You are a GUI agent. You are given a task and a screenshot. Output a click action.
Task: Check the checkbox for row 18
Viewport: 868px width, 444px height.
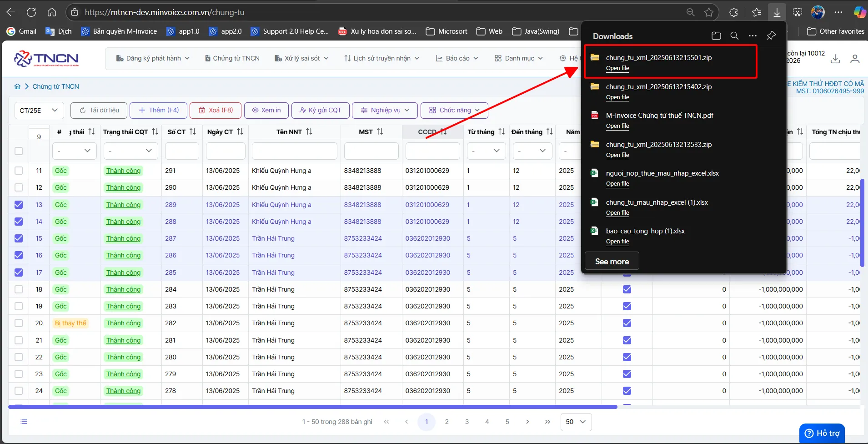(19, 289)
